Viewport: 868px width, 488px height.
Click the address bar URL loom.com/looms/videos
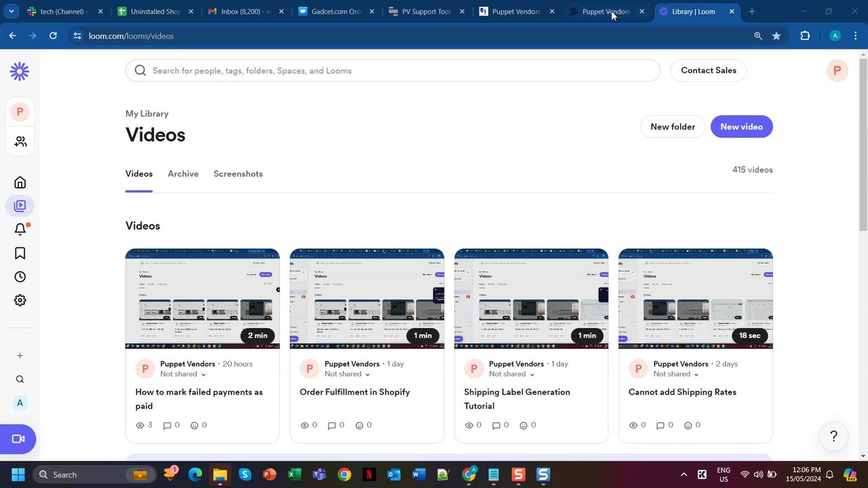[x=131, y=36]
